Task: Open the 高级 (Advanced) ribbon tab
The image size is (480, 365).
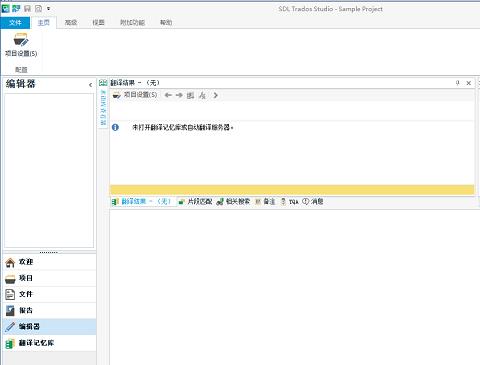Action: pyautogui.click(x=71, y=22)
